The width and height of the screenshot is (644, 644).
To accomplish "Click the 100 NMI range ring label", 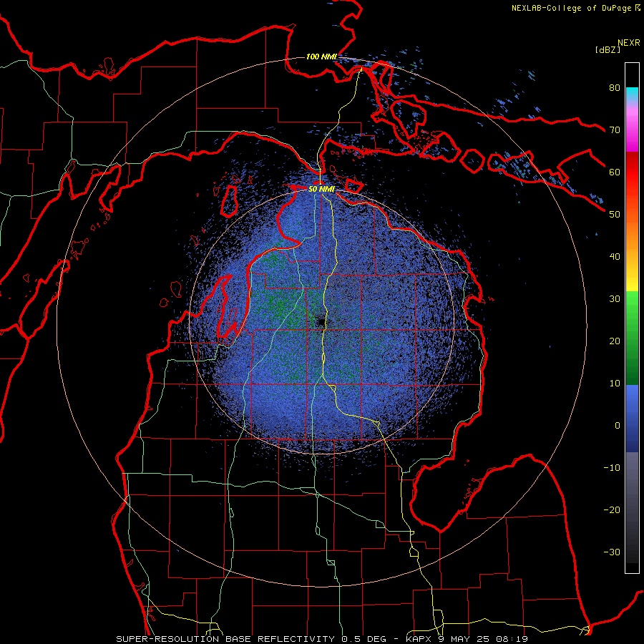I will pyautogui.click(x=321, y=57).
